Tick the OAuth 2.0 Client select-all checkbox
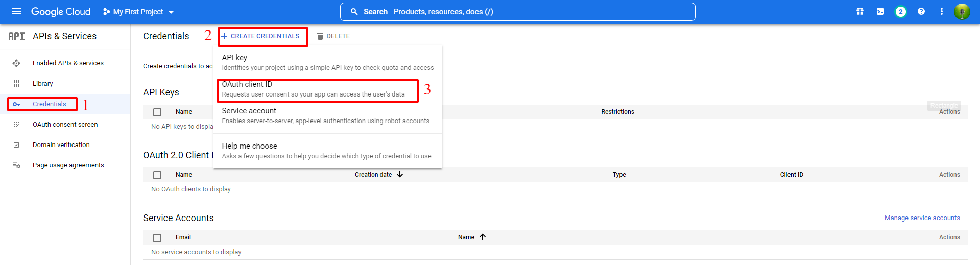Viewport: 980px width, 265px height. click(x=157, y=175)
